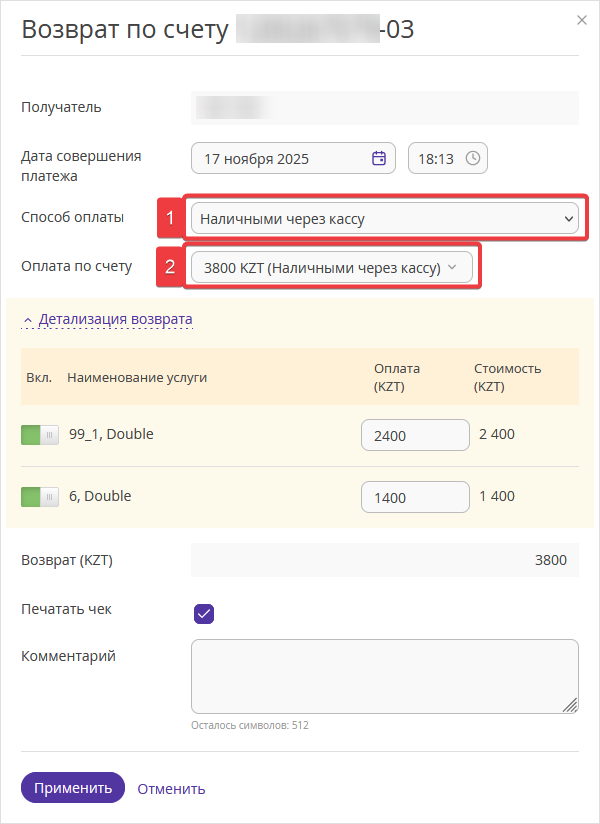Click the Применить button
The width and height of the screenshot is (600, 824).
[x=73, y=788]
